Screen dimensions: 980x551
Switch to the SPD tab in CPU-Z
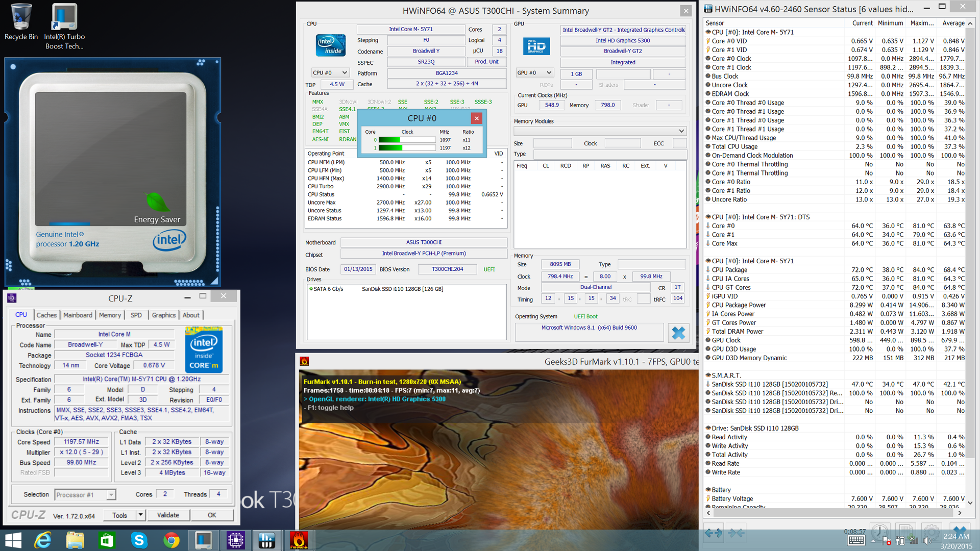click(x=136, y=315)
